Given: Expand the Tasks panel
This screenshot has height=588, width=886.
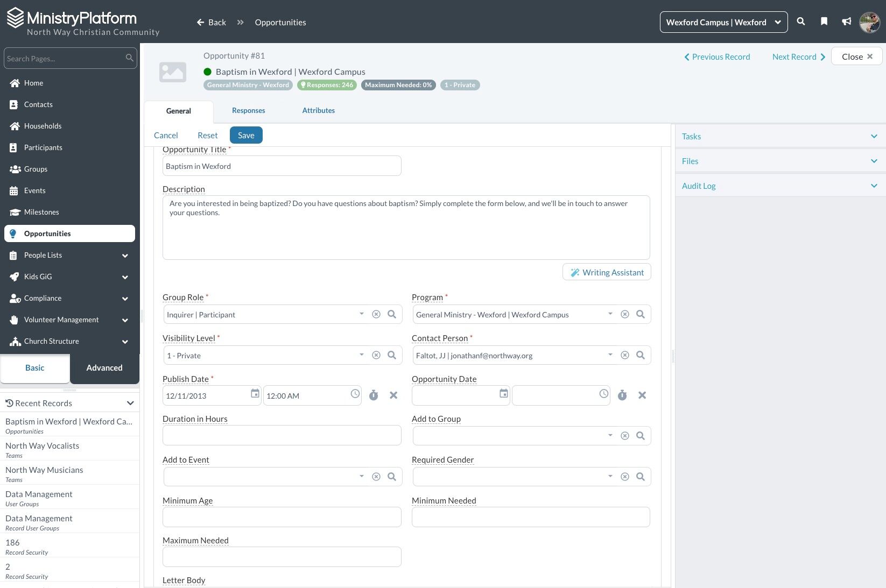Looking at the screenshot, I should [780, 136].
